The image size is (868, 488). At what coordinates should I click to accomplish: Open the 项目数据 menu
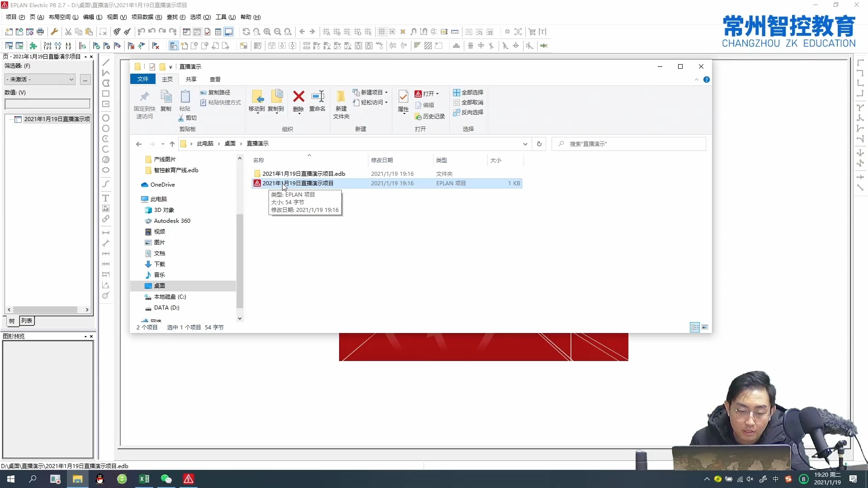pos(146,17)
